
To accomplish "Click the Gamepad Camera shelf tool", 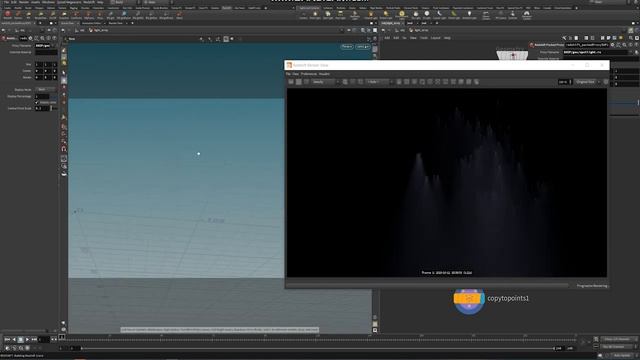I will [527, 15].
